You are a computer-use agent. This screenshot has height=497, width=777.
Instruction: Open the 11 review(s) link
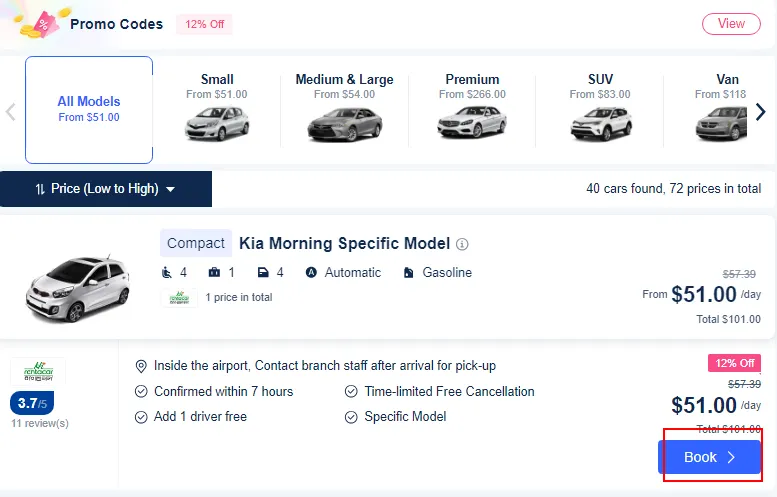coord(40,423)
